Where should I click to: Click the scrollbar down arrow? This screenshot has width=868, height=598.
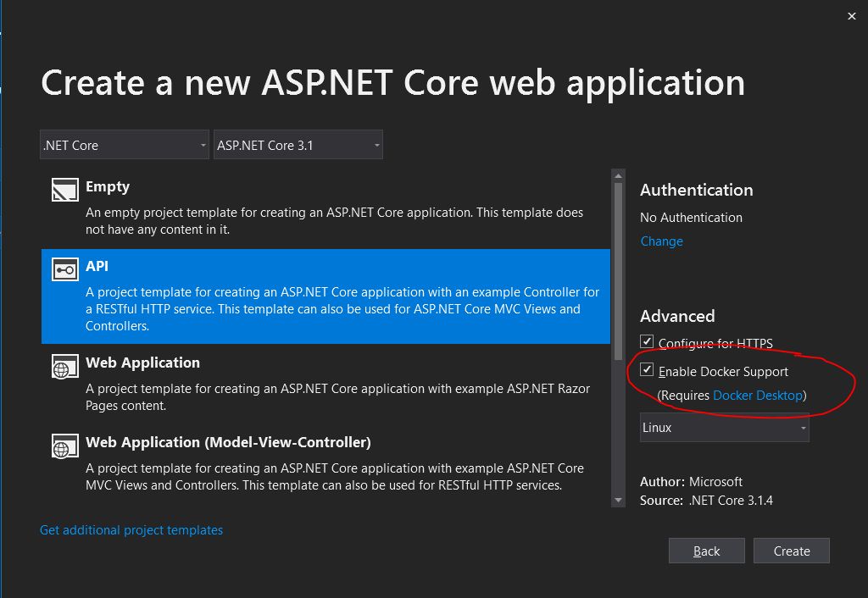[x=618, y=501]
